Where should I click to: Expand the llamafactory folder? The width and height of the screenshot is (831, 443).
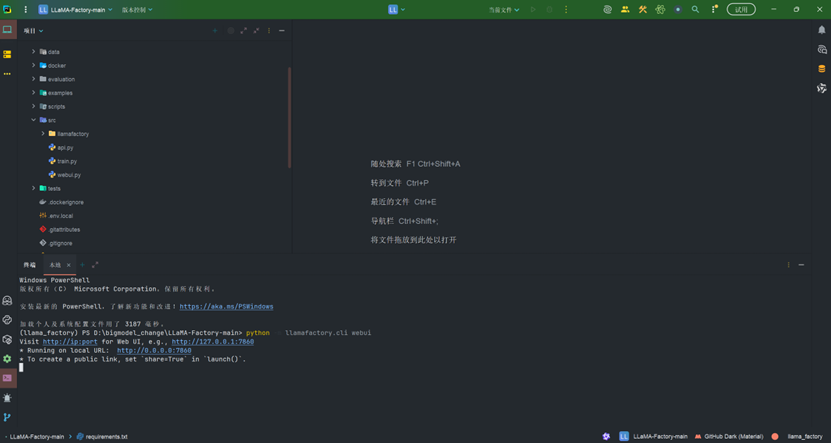point(43,134)
